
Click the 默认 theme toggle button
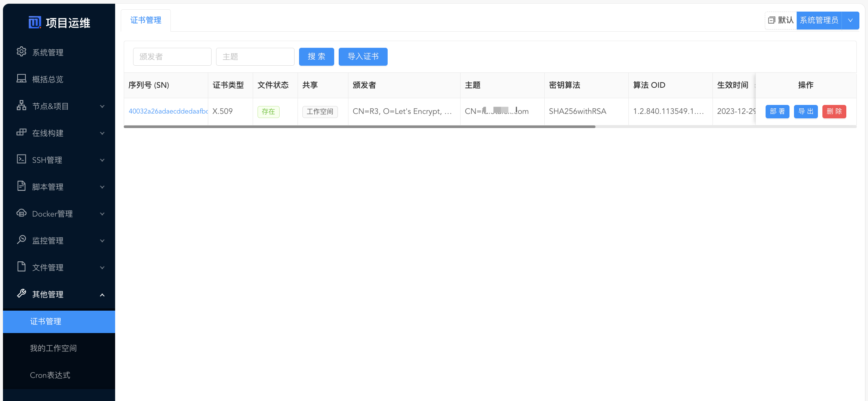(x=780, y=20)
